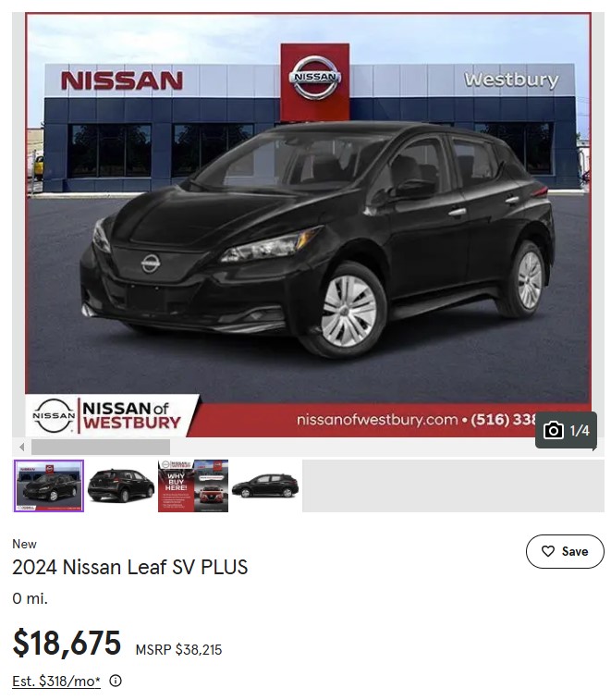
Task: Open the 2024 Nissan Leaf SV PLUS title
Action: click(130, 568)
